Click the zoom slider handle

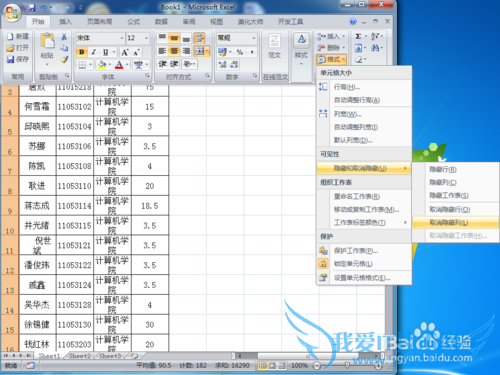pos(347,366)
